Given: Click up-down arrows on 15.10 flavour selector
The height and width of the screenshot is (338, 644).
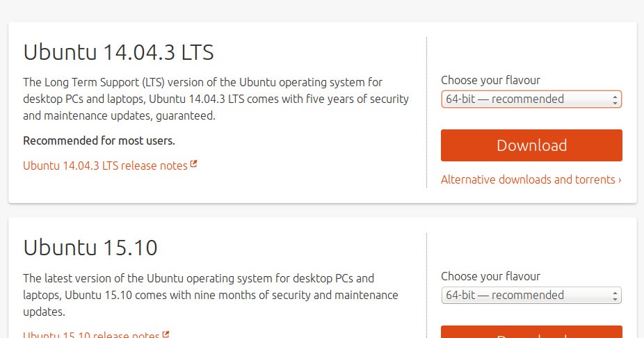Looking at the screenshot, I should (615, 296).
